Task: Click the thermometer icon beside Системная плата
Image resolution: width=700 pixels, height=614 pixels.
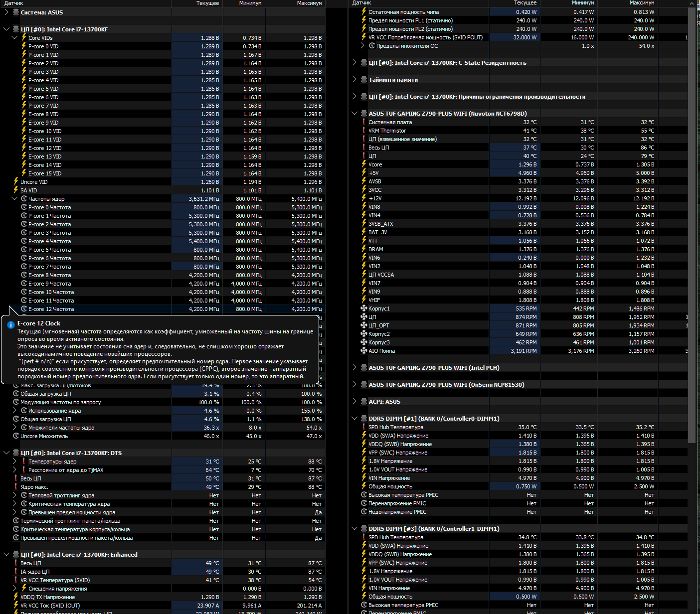Action: point(363,122)
